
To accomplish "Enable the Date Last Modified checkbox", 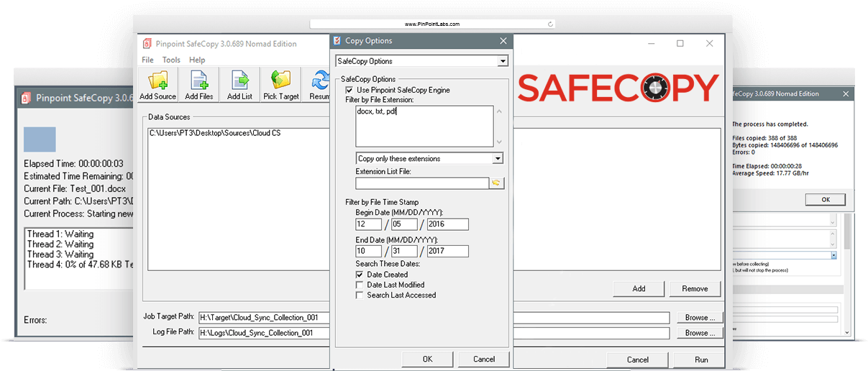I will click(x=360, y=285).
